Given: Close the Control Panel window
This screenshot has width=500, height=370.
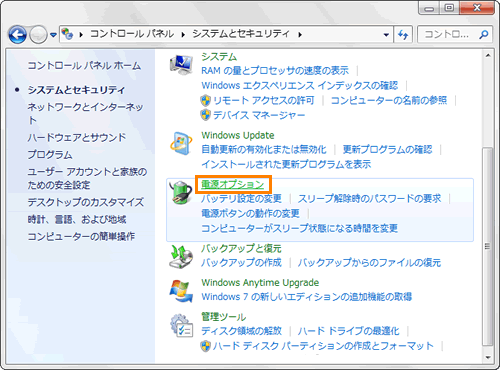Looking at the screenshot, I should coord(477,7).
